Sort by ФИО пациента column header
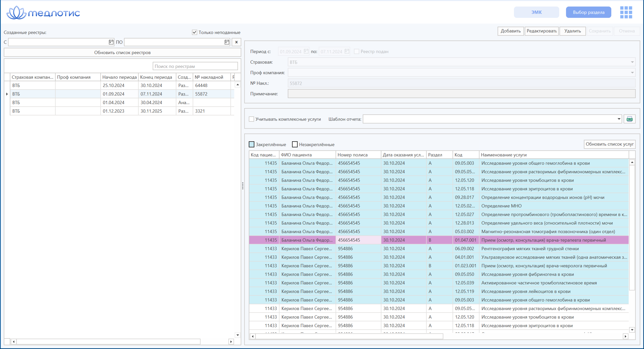 [307, 155]
